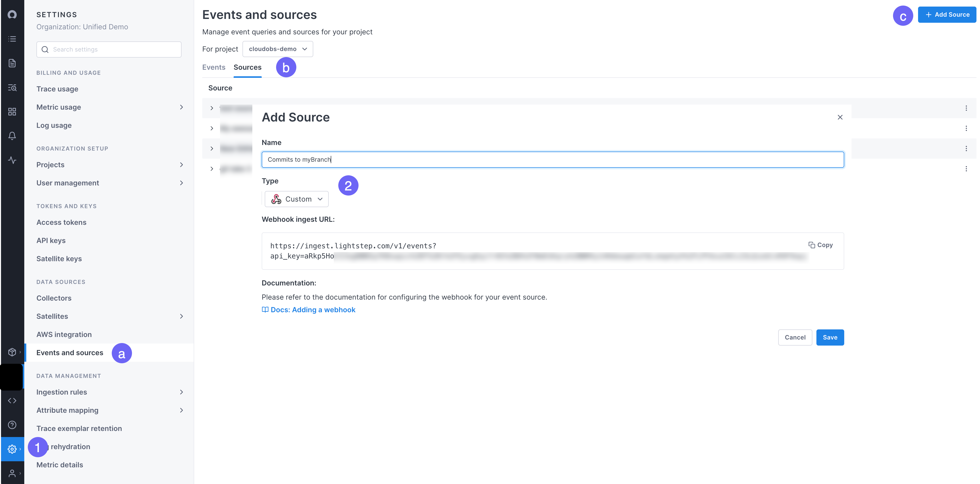Open the Custom source type dropdown
The height and width of the screenshot is (484, 980).
coord(296,199)
